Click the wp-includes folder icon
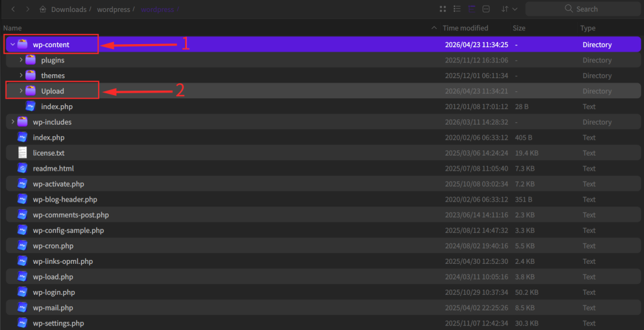The image size is (644, 330). coord(23,122)
